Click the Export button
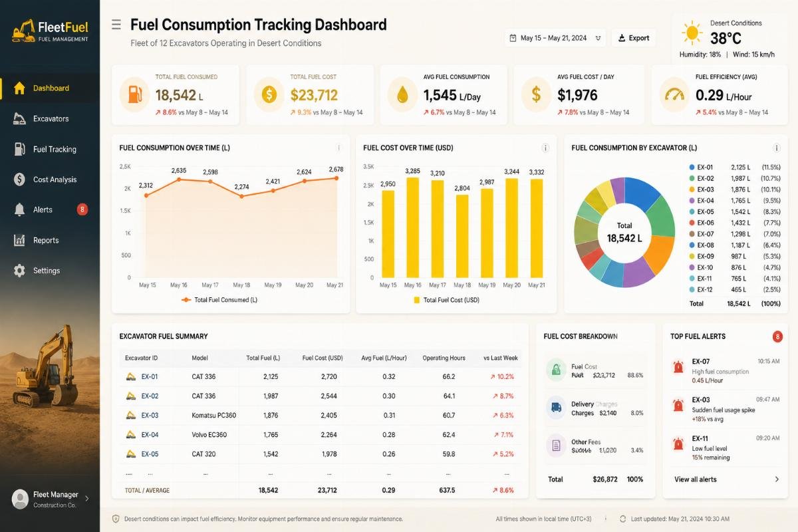Image resolution: width=798 pixels, height=532 pixels. pyautogui.click(x=634, y=38)
